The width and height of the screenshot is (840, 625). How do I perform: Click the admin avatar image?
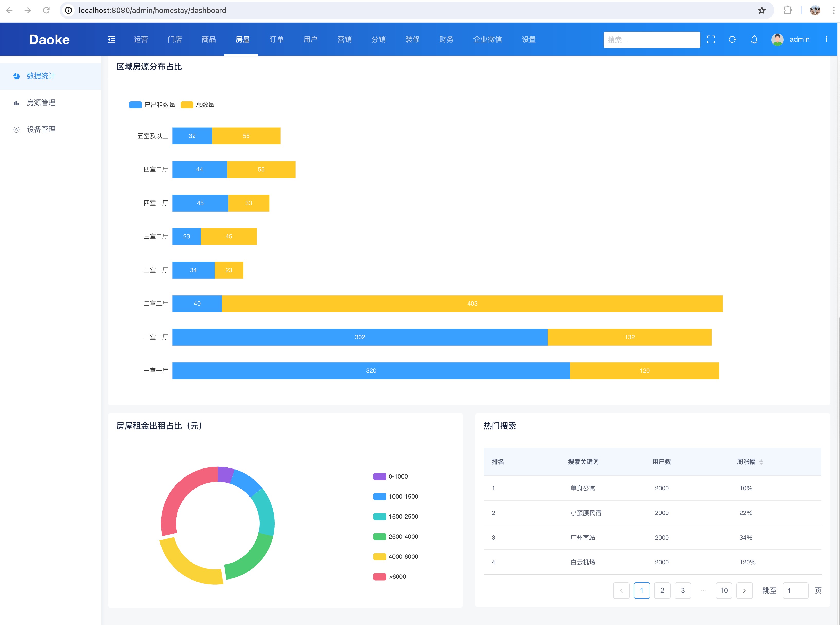(777, 39)
